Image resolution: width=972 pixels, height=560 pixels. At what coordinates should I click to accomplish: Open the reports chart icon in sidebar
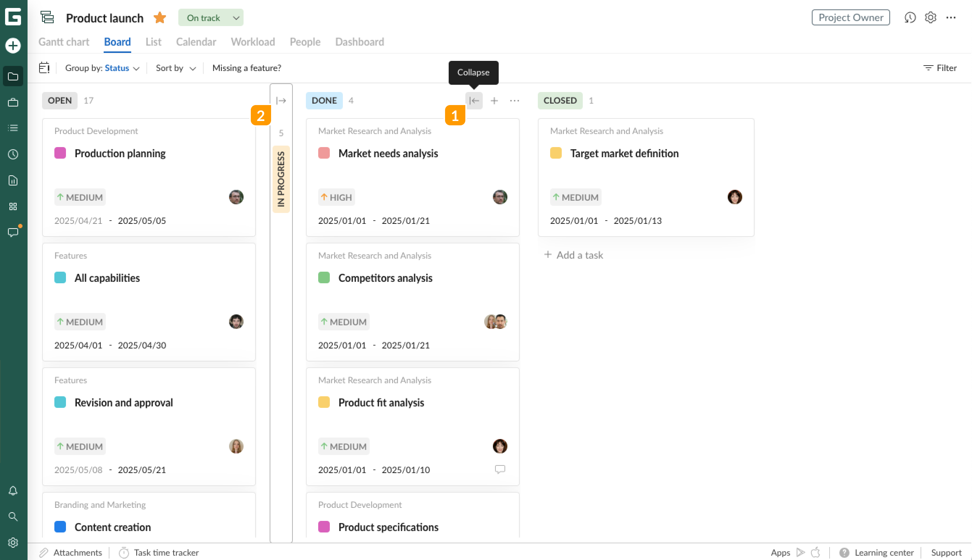point(13,180)
